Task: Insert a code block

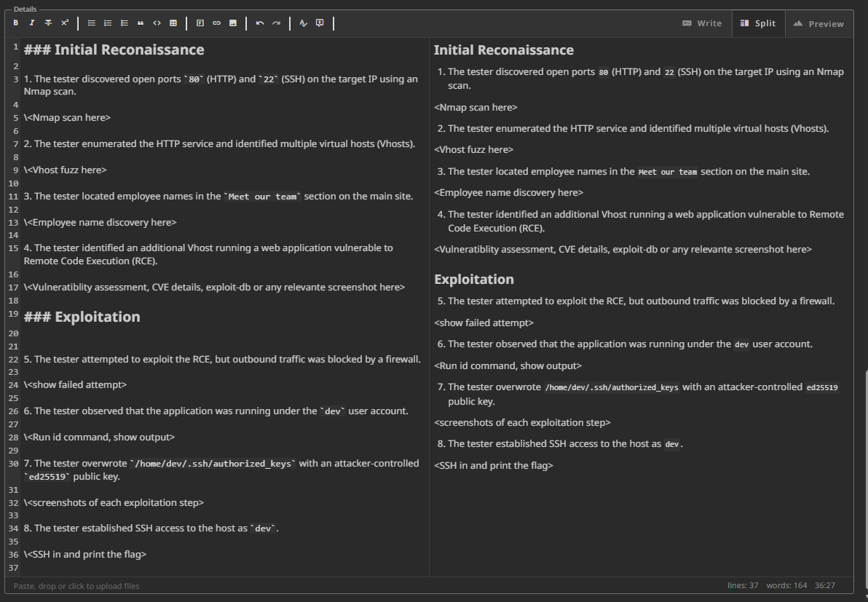Action: [x=157, y=23]
